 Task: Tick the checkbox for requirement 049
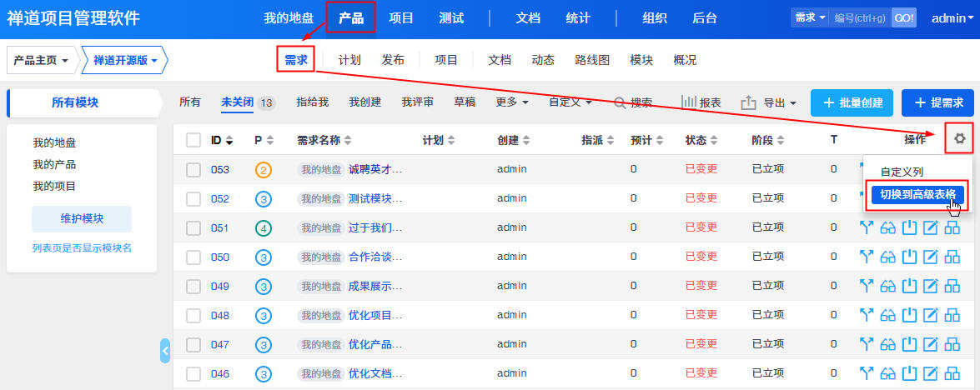coord(193,286)
